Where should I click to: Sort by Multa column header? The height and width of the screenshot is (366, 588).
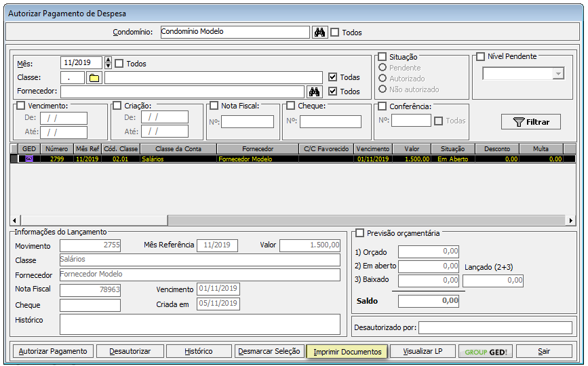click(x=541, y=148)
